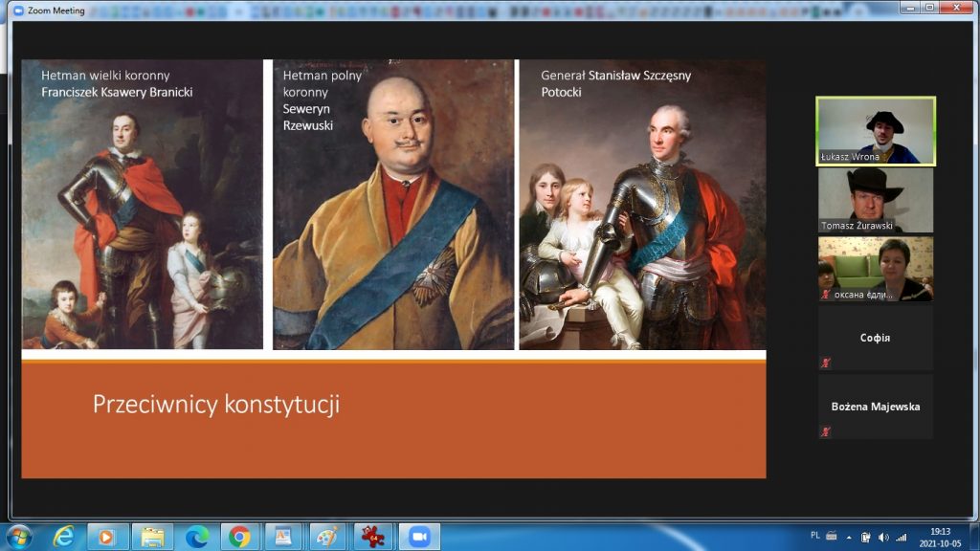Launch Google Chrome from taskbar
Screen dimensions: 980x551
click(x=240, y=536)
